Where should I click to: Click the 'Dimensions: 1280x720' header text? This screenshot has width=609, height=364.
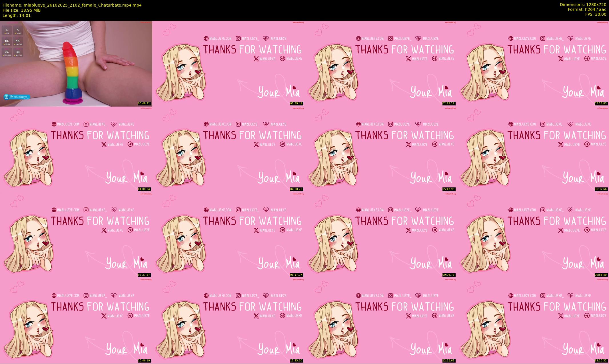[583, 5]
